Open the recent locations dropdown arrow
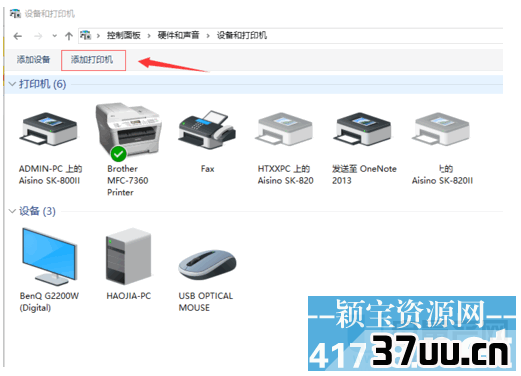The width and height of the screenshot is (521, 376). (x=54, y=36)
